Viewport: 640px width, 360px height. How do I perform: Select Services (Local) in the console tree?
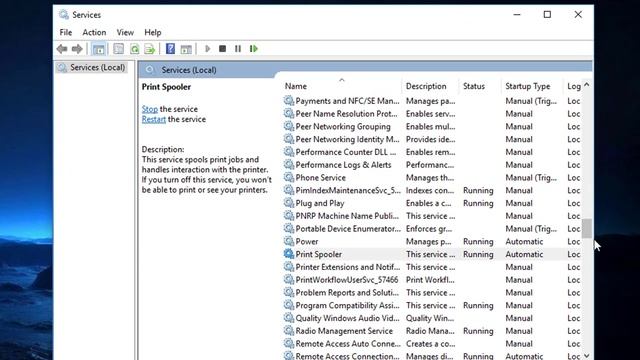click(x=97, y=67)
